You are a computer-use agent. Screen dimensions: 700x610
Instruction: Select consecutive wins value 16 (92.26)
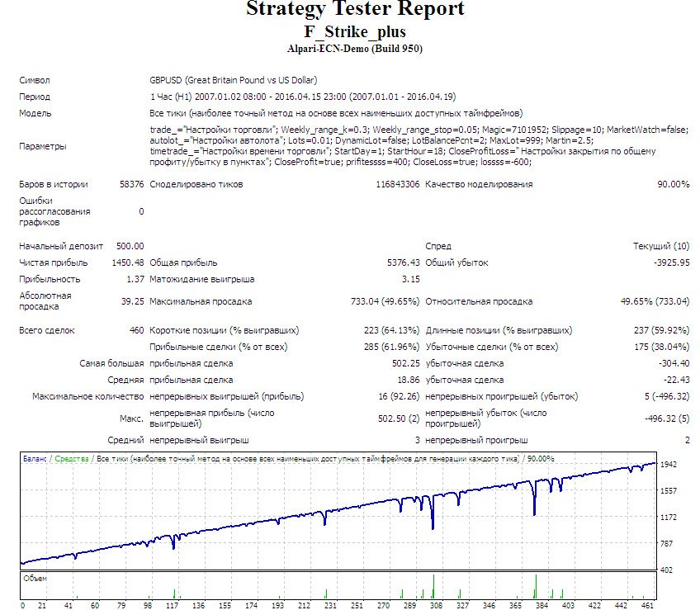[399, 397]
